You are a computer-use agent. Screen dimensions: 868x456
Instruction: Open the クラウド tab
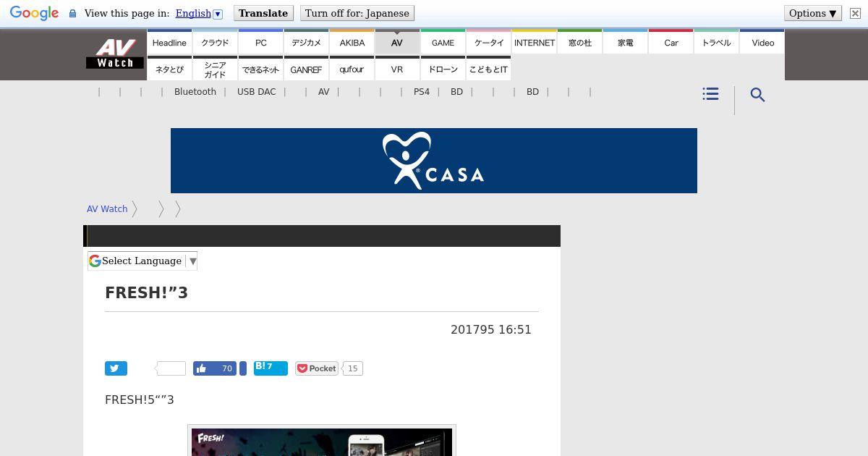pyautogui.click(x=215, y=42)
